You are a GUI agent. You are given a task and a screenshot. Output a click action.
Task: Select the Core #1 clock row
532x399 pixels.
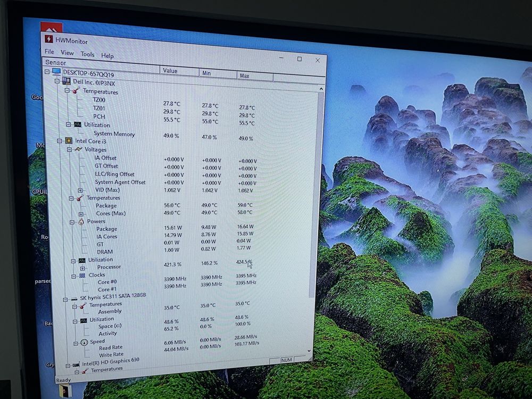(107, 289)
